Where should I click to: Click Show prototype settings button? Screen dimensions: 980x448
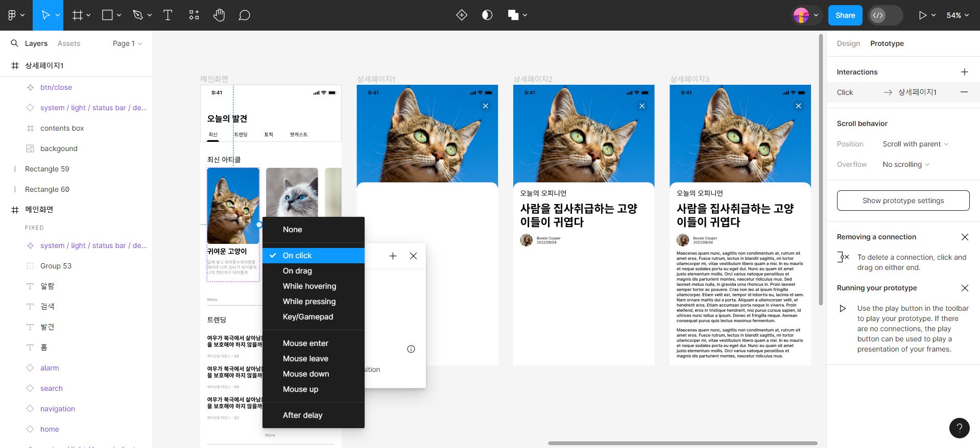click(x=903, y=201)
